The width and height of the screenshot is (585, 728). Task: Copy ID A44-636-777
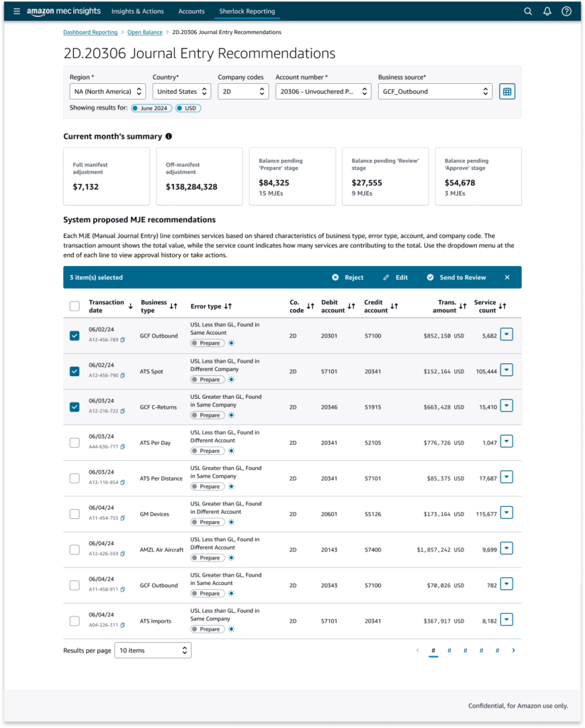[x=122, y=446]
